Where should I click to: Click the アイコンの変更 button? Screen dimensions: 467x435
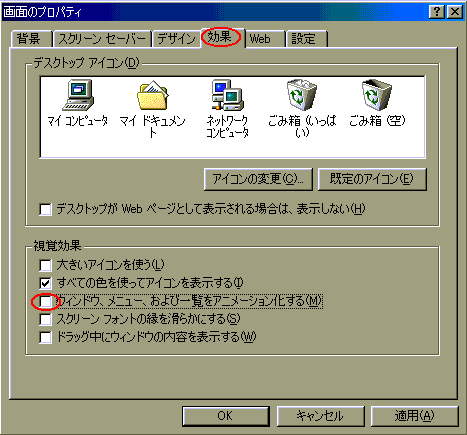[258, 179]
